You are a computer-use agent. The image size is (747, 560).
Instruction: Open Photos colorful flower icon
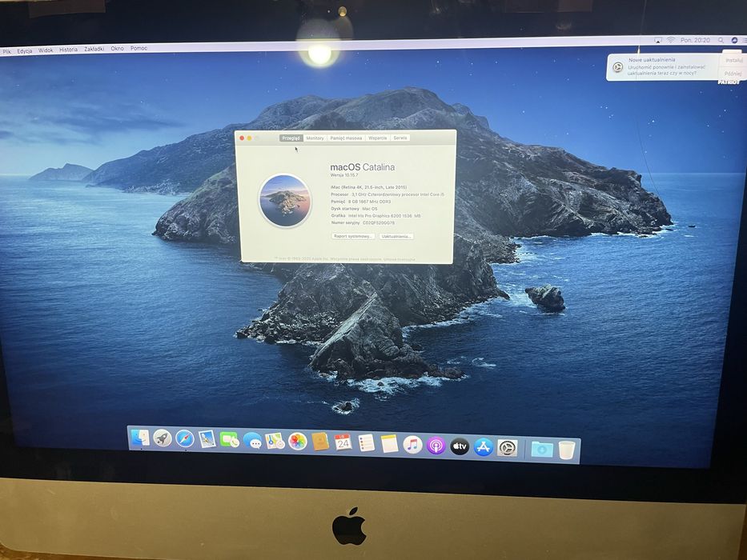pyautogui.click(x=297, y=442)
